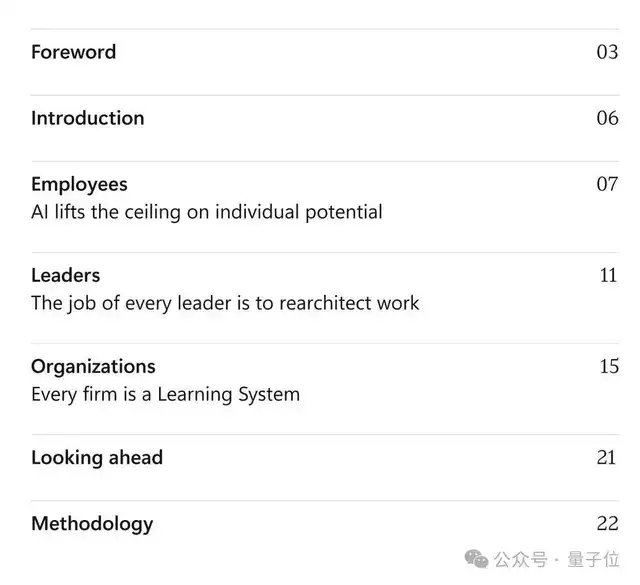Click the WeChat logo icon in watermark
Image resolution: width=640 pixels, height=585 pixels.
point(476,559)
